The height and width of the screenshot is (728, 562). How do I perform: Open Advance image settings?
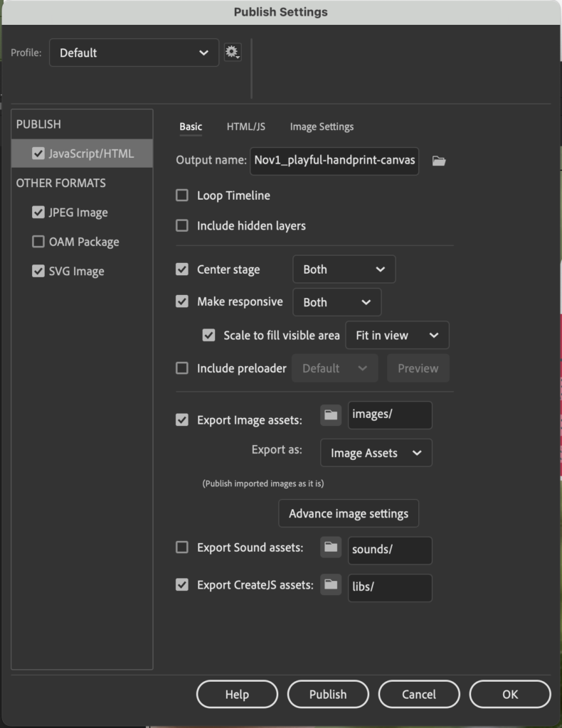coord(349,513)
